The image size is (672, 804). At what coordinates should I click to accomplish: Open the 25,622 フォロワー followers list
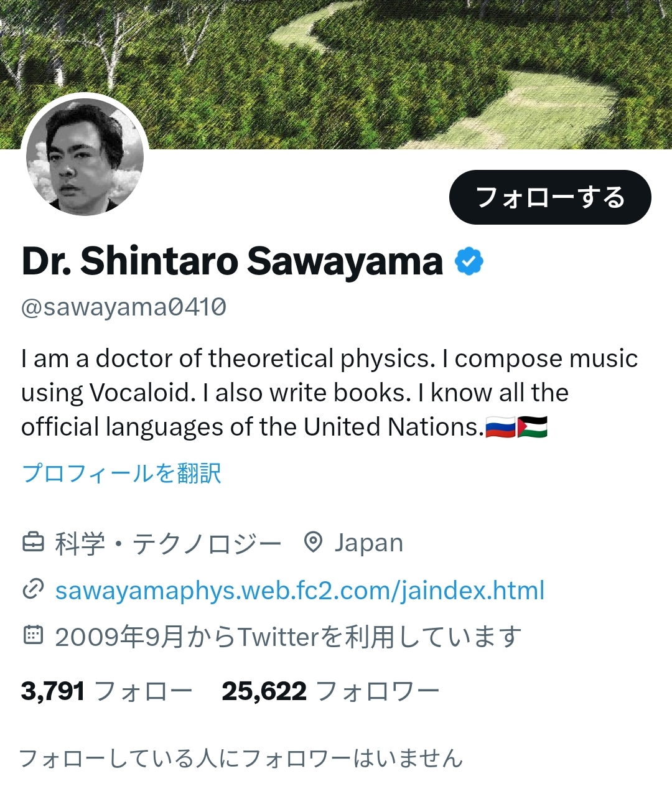point(330,691)
